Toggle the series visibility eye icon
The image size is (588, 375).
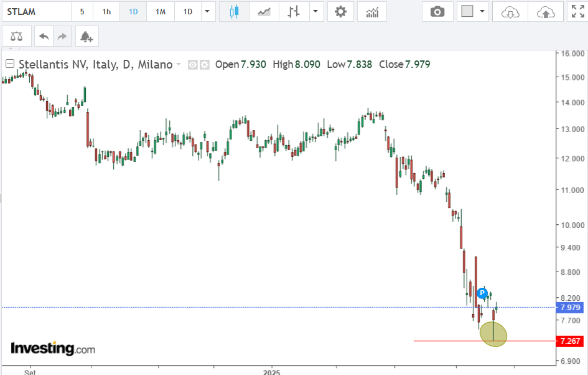(192, 65)
